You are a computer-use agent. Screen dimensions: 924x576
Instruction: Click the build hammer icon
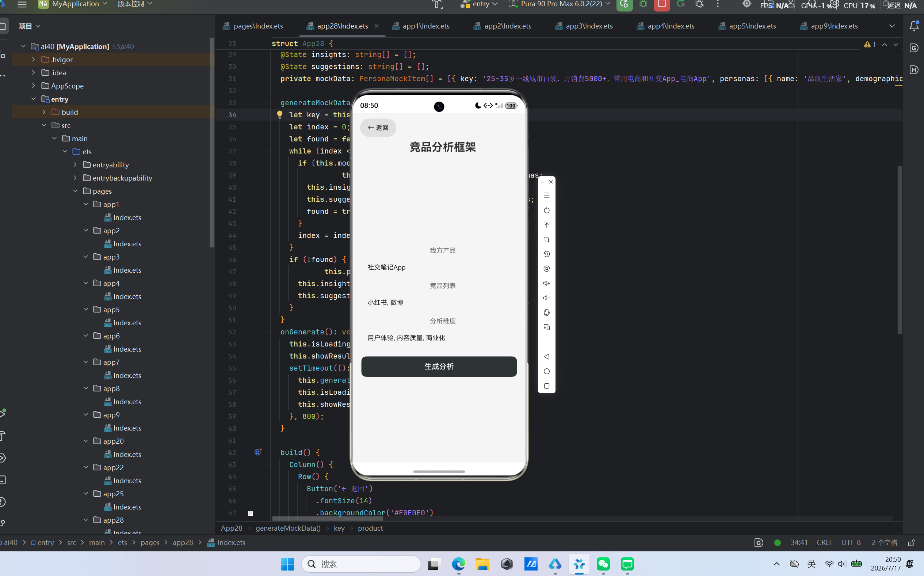(437, 4)
